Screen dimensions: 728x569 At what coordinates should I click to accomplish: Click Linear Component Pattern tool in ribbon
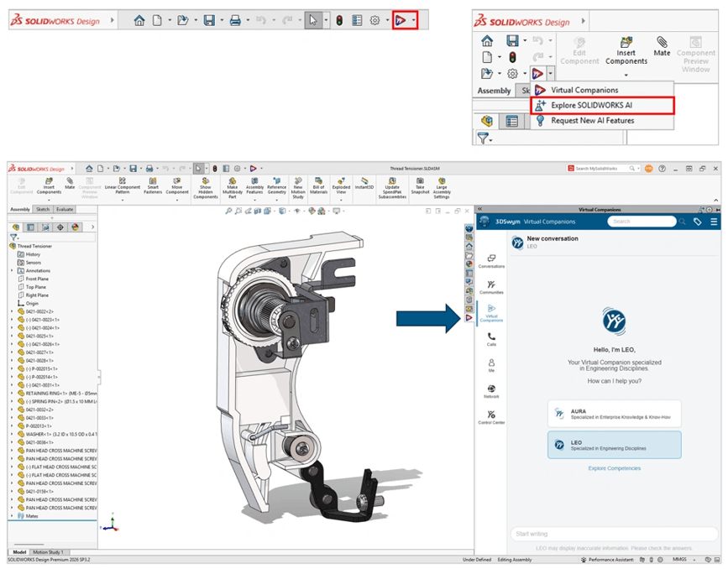tap(122, 186)
